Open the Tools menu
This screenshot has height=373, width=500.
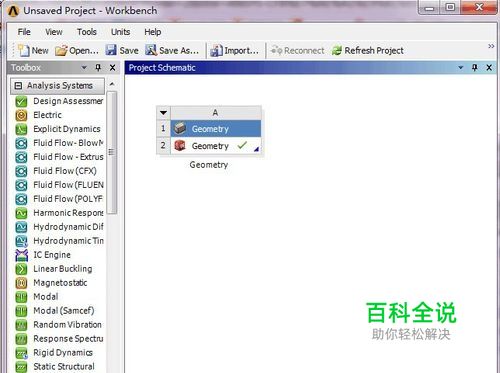87,32
